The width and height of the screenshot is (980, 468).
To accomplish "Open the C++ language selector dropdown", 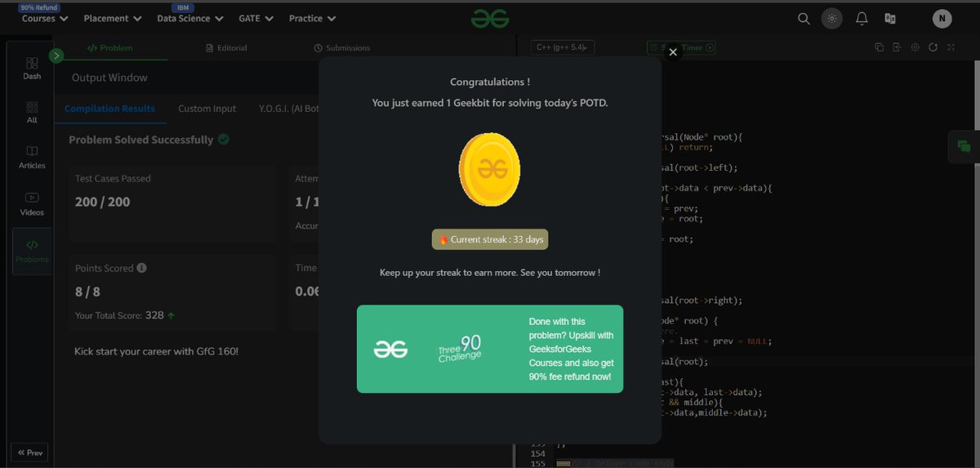I will click(x=563, y=47).
